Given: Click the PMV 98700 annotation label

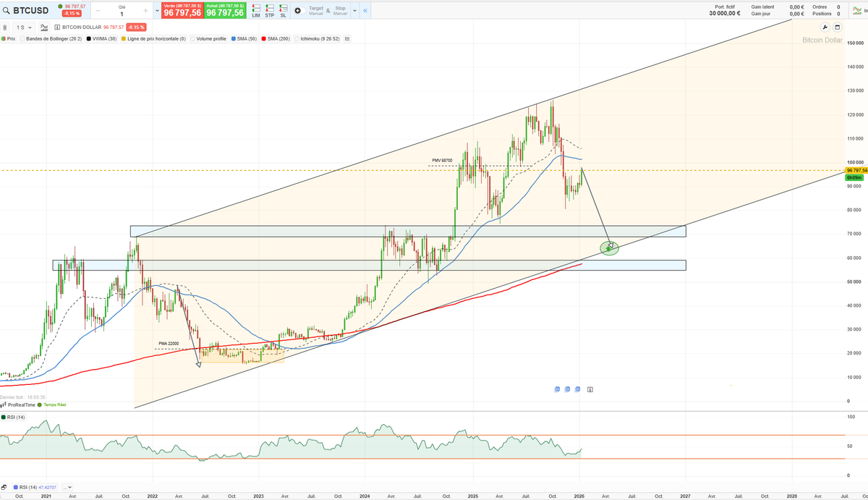Looking at the screenshot, I should point(441,161).
